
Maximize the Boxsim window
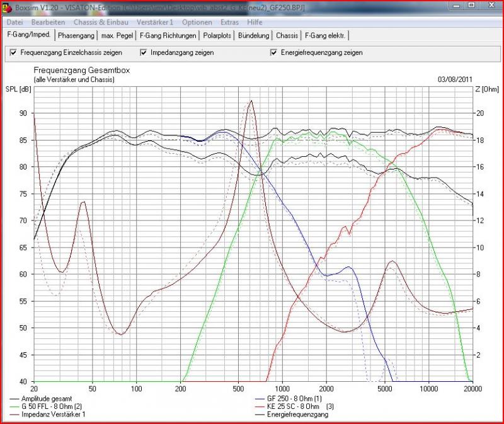point(471,5)
